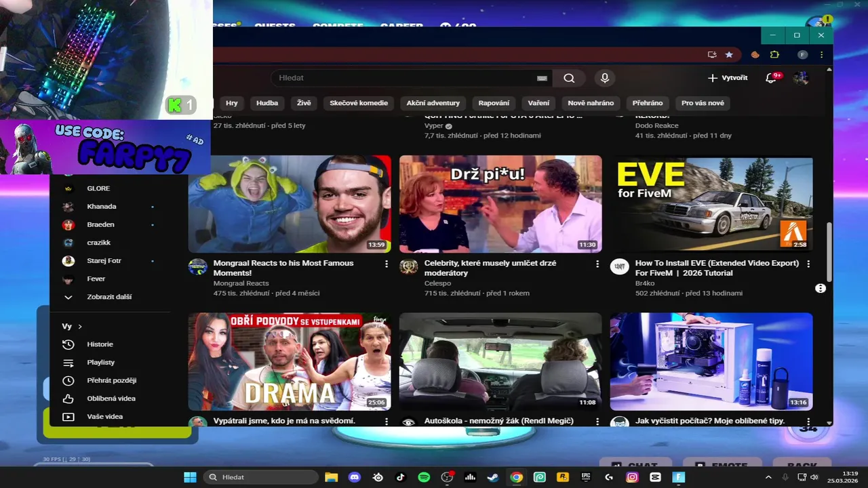Open TikTok from the taskbar
This screenshot has height=488, width=868.
coord(400,477)
